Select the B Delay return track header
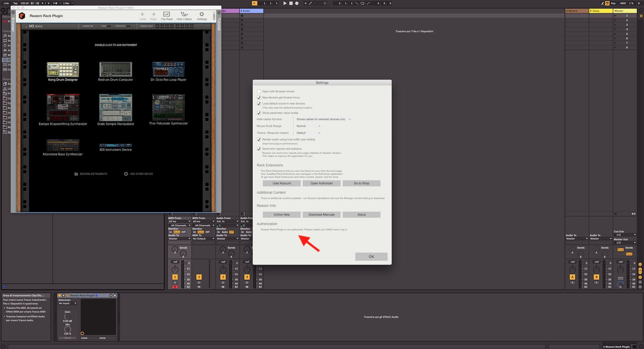 [x=601, y=11]
